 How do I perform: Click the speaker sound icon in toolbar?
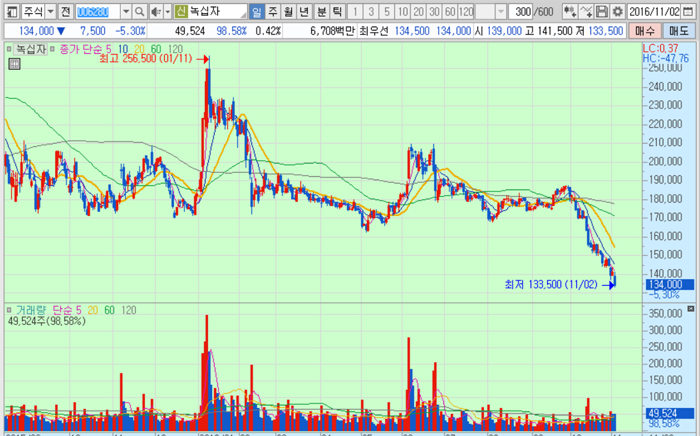point(157,12)
